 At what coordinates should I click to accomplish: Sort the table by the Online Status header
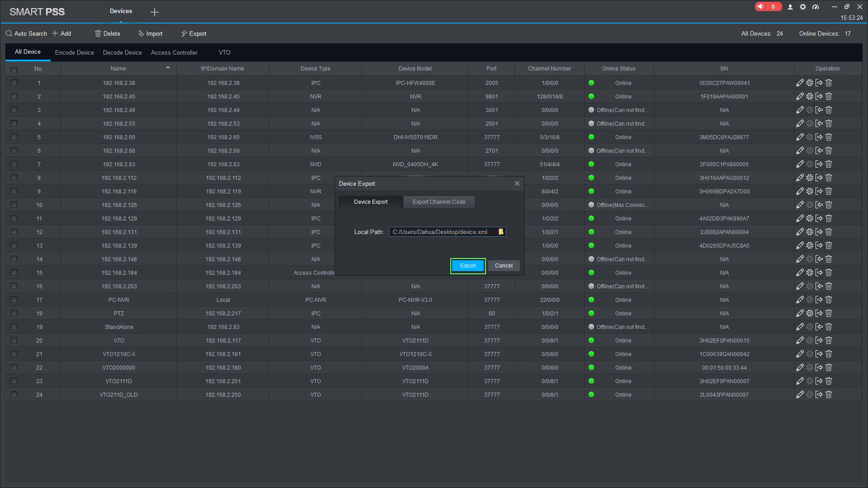(x=618, y=69)
